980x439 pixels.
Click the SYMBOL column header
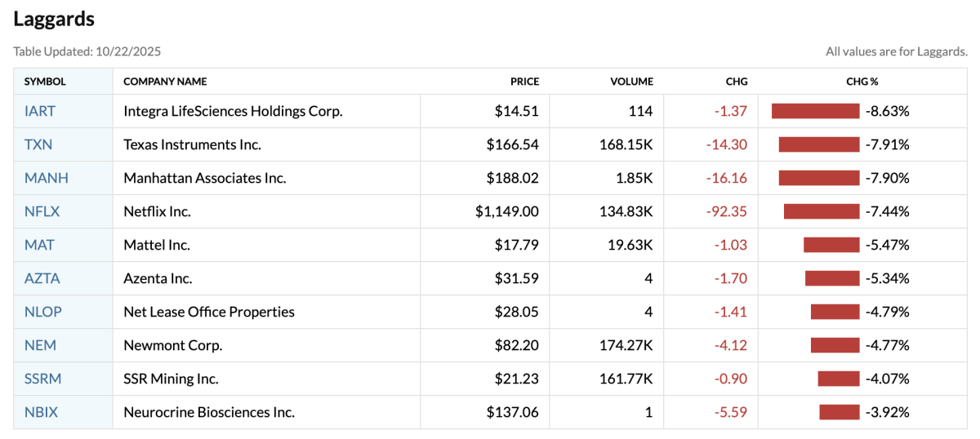coord(45,82)
